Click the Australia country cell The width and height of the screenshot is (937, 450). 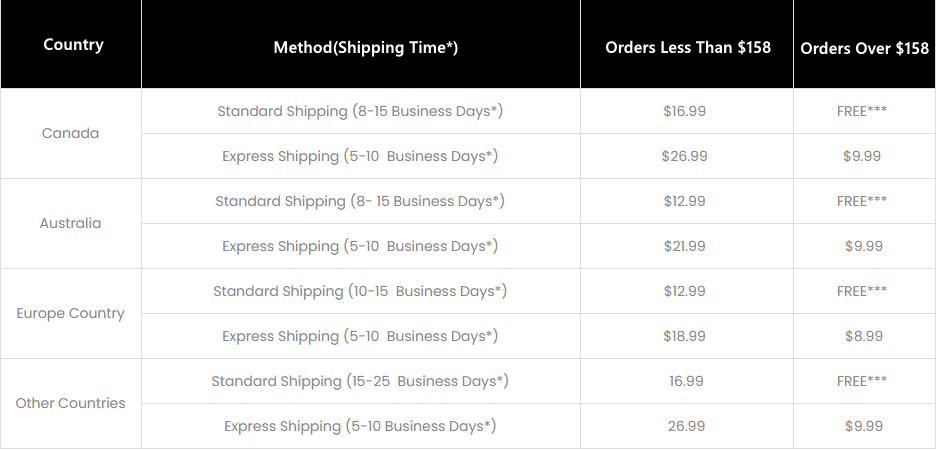click(x=71, y=224)
